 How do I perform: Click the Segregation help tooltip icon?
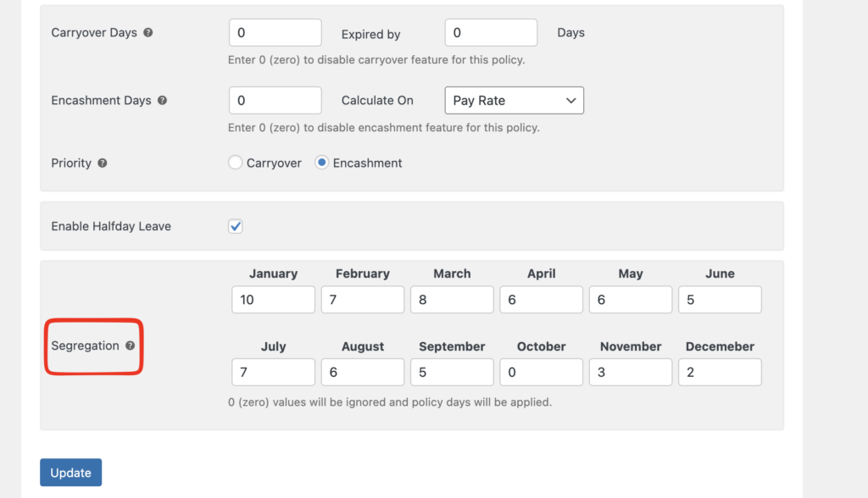131,346
